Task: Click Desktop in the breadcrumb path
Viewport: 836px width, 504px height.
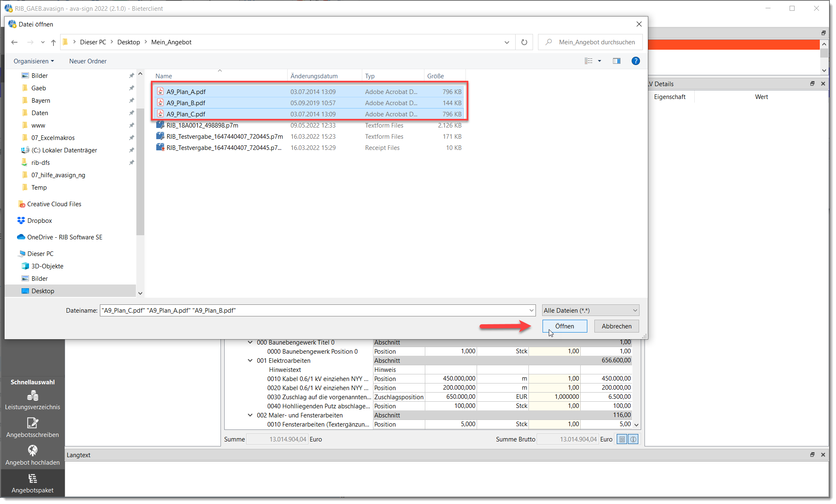Action: [128, 42]
